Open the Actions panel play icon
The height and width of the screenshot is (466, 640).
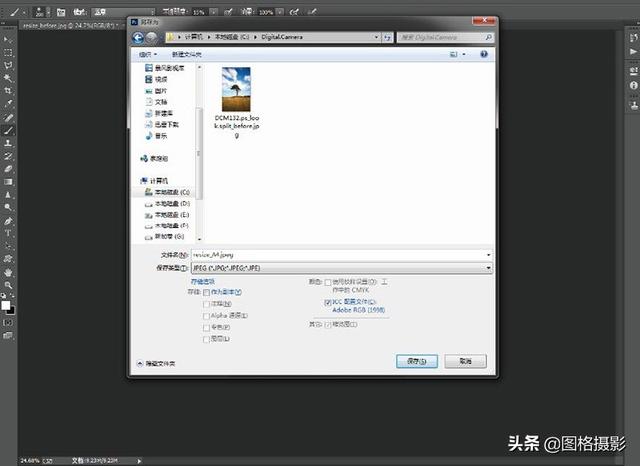click(633, 52)
